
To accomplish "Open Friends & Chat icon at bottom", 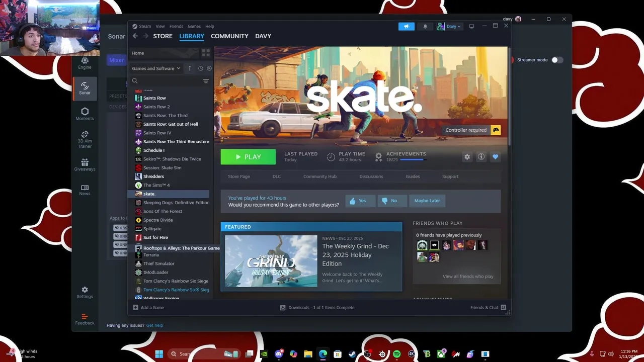I will pyautogui.click(x=504, y=308).
